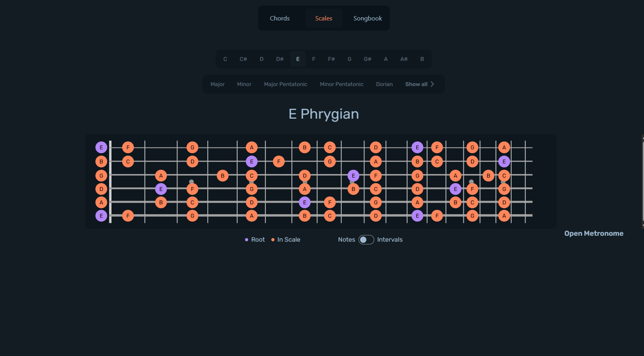Click the purple E root marker on open low string

click(x=101, y=216)
